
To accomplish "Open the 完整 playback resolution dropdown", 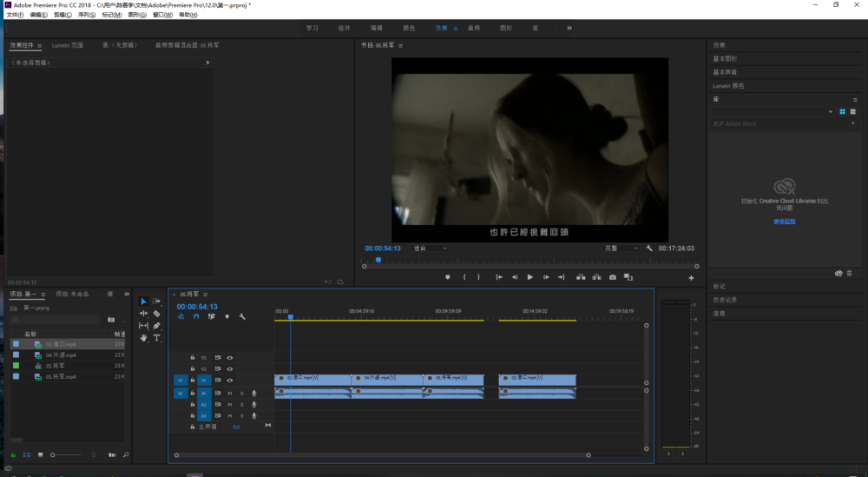I will (621, 248).
